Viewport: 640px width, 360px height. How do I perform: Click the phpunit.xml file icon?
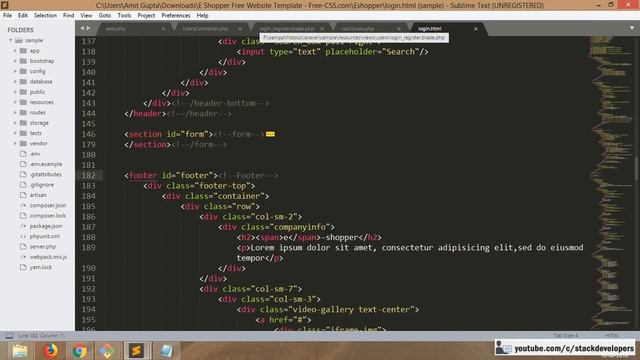pos(23,236)
